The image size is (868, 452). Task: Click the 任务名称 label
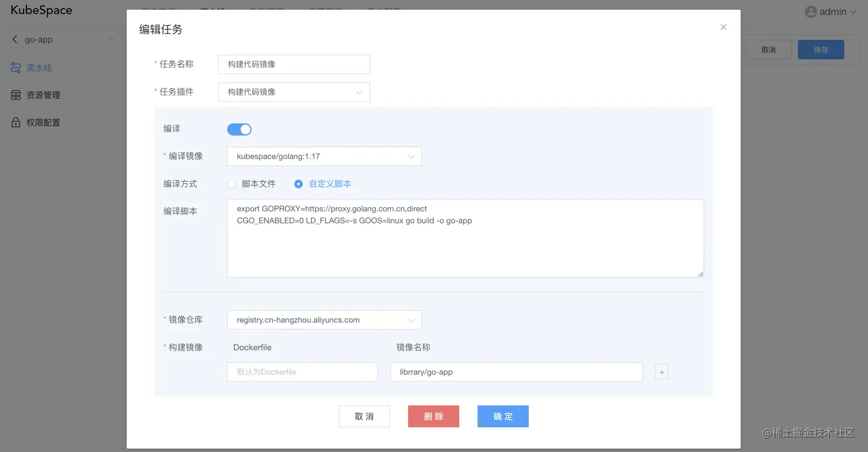click(x=176, y=64)
